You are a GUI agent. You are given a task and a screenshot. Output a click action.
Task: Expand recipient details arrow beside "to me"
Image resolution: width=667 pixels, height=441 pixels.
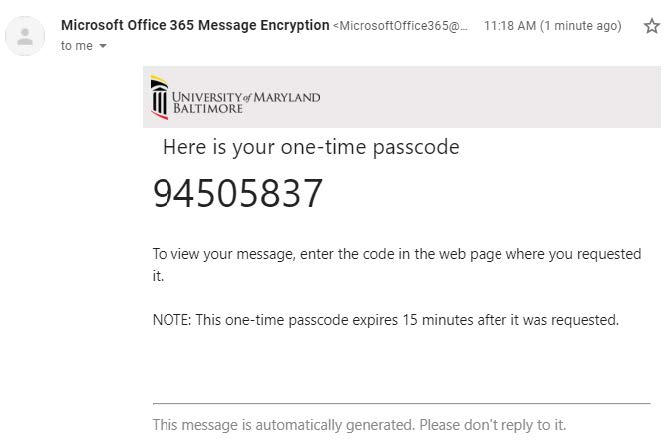coord(103,46)
